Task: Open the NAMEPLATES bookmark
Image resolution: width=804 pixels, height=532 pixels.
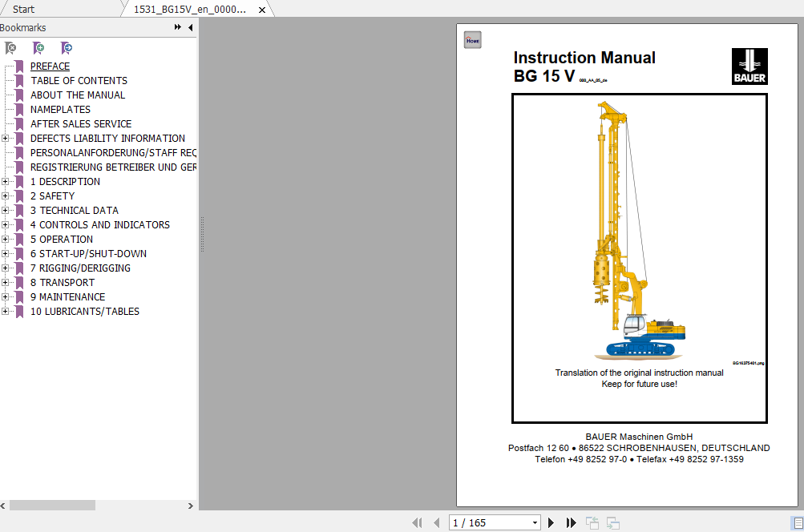Action: tap(60, 109)
